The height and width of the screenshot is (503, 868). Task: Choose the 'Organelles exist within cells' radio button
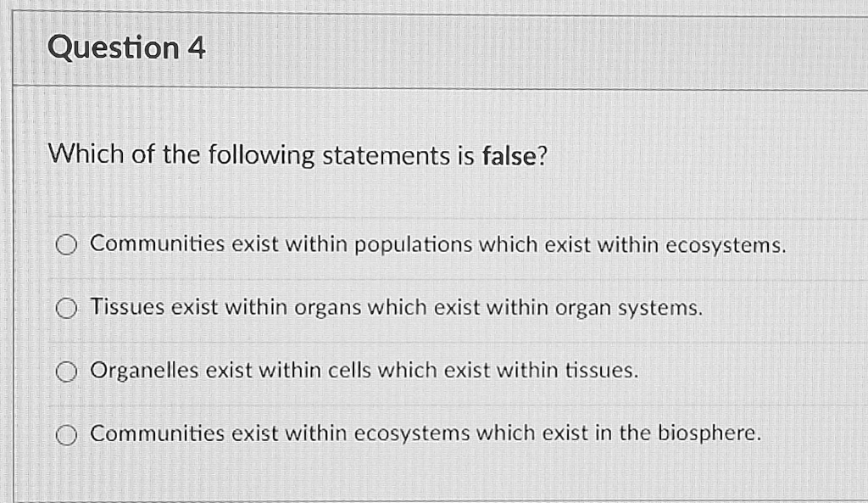[x=67, y=372]
